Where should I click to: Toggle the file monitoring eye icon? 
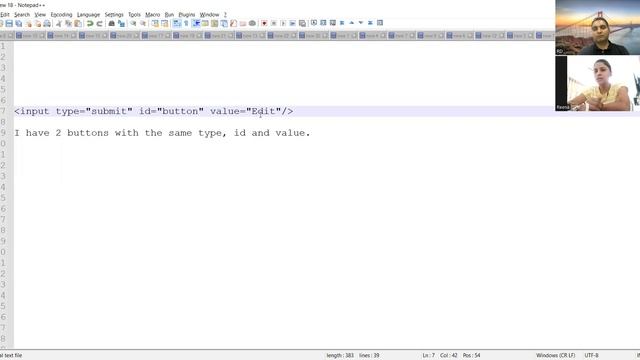tap(252, 23)
